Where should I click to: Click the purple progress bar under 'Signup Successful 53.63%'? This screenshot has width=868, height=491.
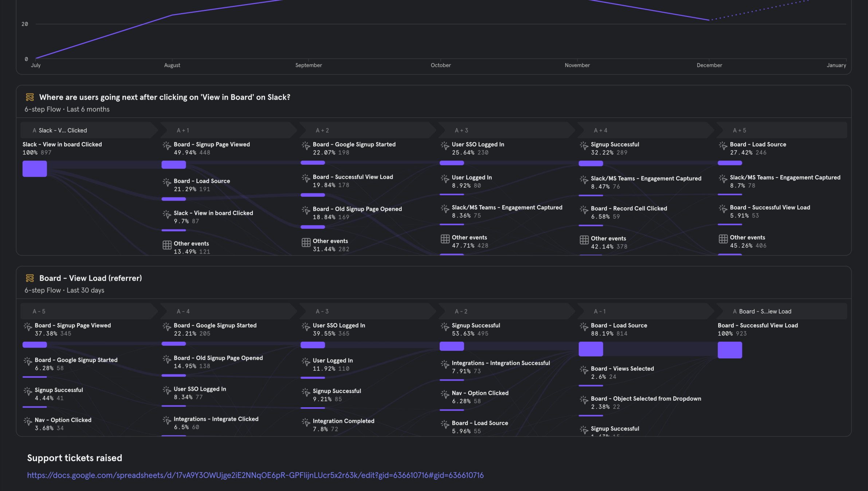tap(452, 346)
